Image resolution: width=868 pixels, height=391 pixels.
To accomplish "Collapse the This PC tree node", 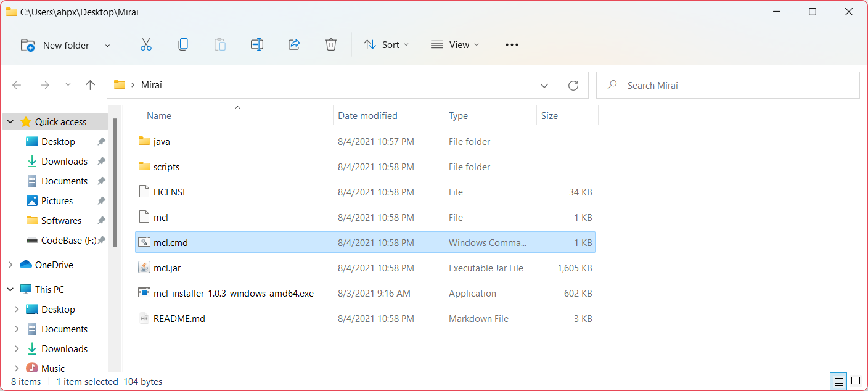I will [10, 290].
